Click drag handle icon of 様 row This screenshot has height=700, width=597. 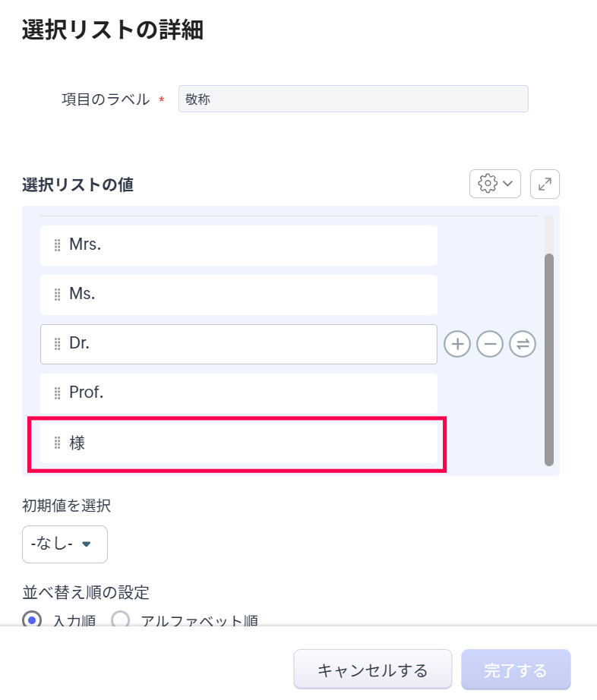click(x=57, y=443)
